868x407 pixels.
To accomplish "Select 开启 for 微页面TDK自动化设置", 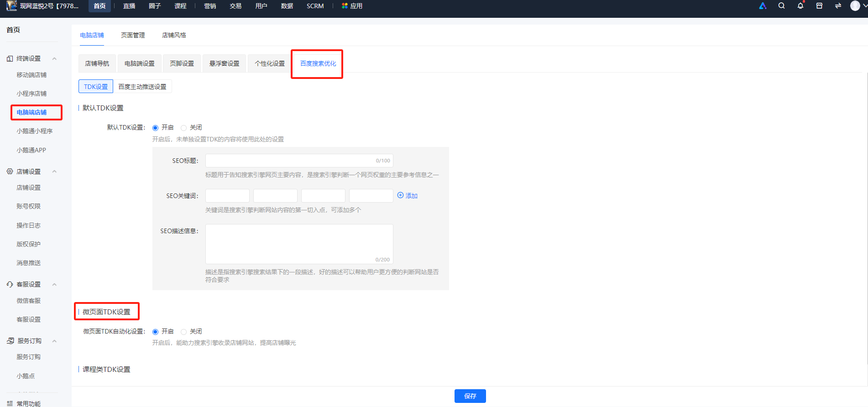I will [155, 332].
